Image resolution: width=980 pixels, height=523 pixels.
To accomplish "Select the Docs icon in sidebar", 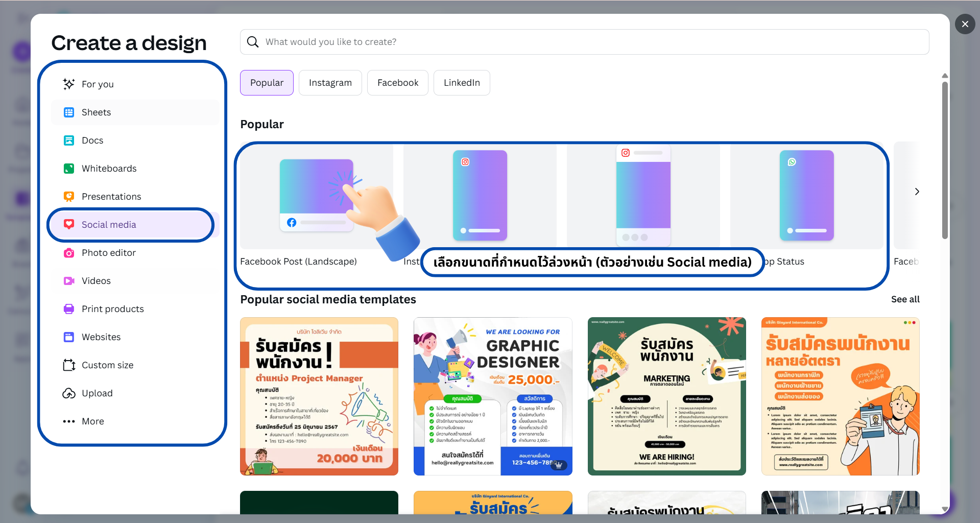I will [69, 140].
